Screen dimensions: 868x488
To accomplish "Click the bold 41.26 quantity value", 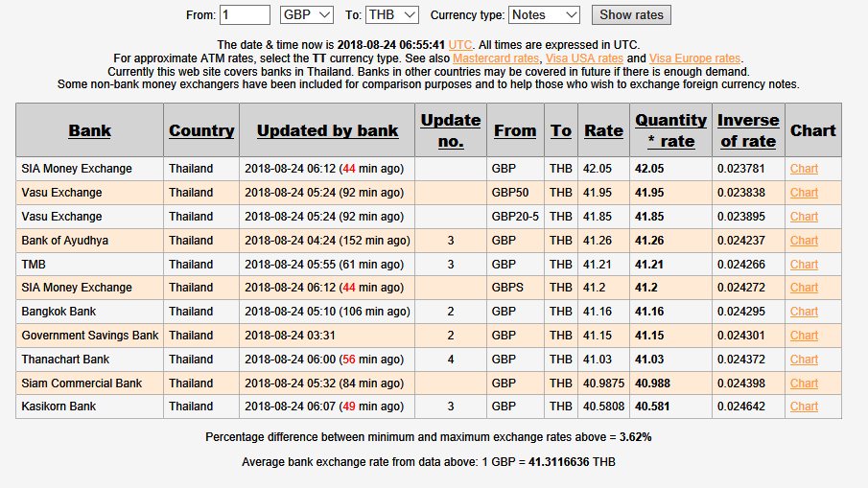I will (649, 241).
